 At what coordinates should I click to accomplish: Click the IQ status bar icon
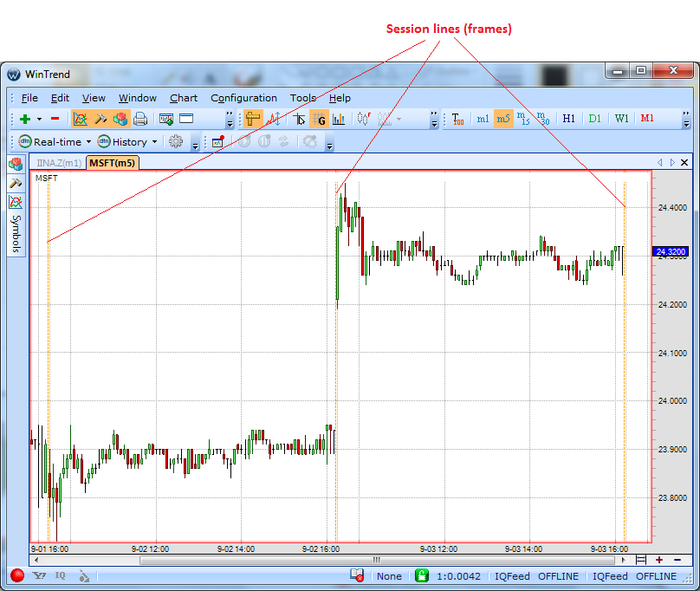coord(61,575)
